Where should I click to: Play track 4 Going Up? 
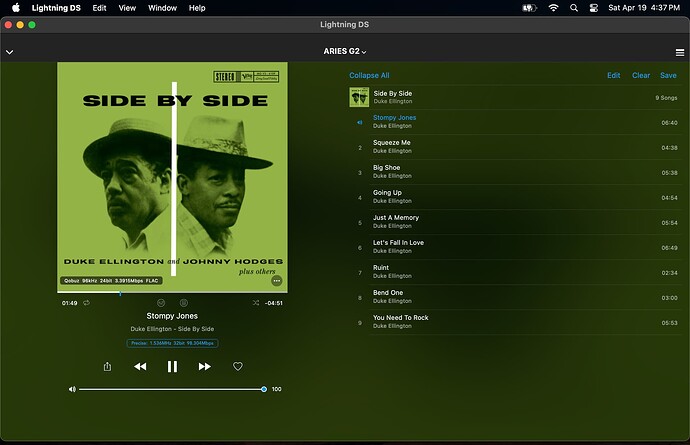[515, 197]
